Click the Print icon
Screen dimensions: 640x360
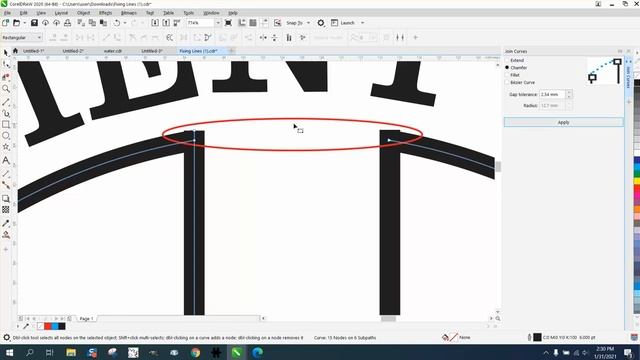coord(67,23)
